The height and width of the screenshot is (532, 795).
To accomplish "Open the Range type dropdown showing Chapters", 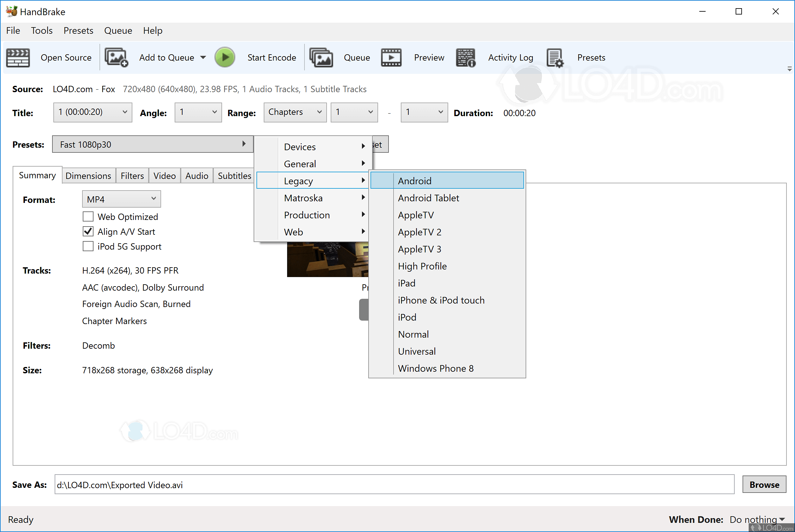I will click(x=294, y=112).
